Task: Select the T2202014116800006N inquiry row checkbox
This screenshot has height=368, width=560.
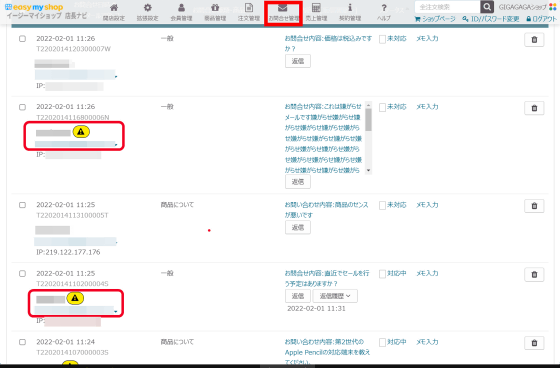Action: 22,107
